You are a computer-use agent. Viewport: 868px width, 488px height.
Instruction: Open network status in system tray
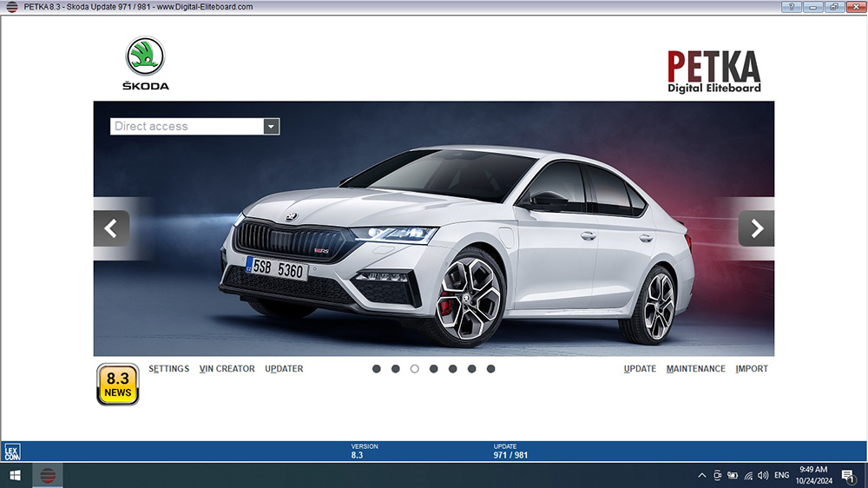click(x=748, y=475)
